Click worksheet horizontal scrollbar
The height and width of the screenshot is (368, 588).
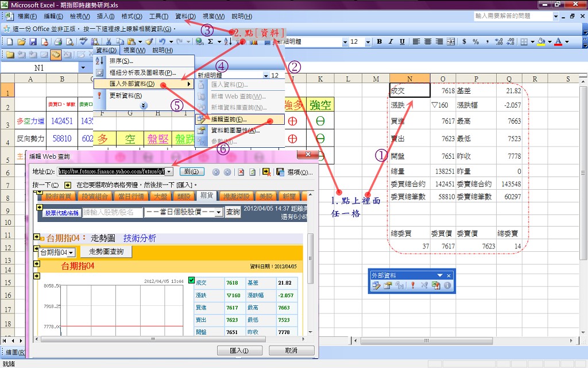pyautogui.click(x=464, y=340)
